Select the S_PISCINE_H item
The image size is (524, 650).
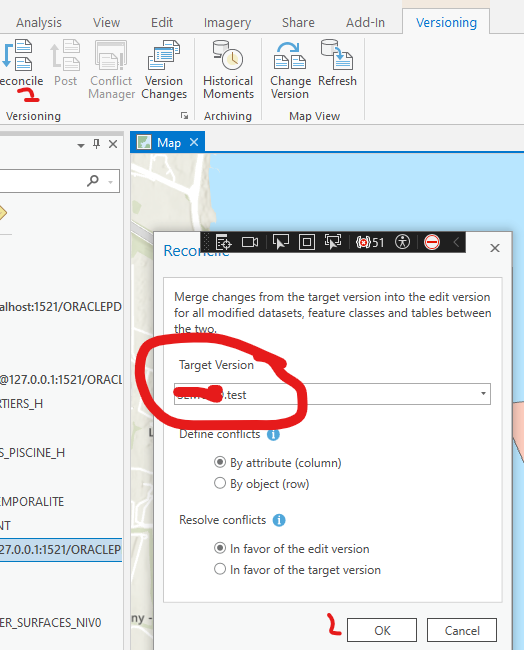point(32,453)
